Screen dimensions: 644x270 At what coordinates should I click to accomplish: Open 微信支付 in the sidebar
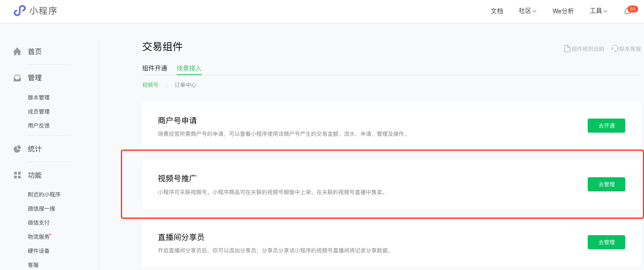coord(39,223)
